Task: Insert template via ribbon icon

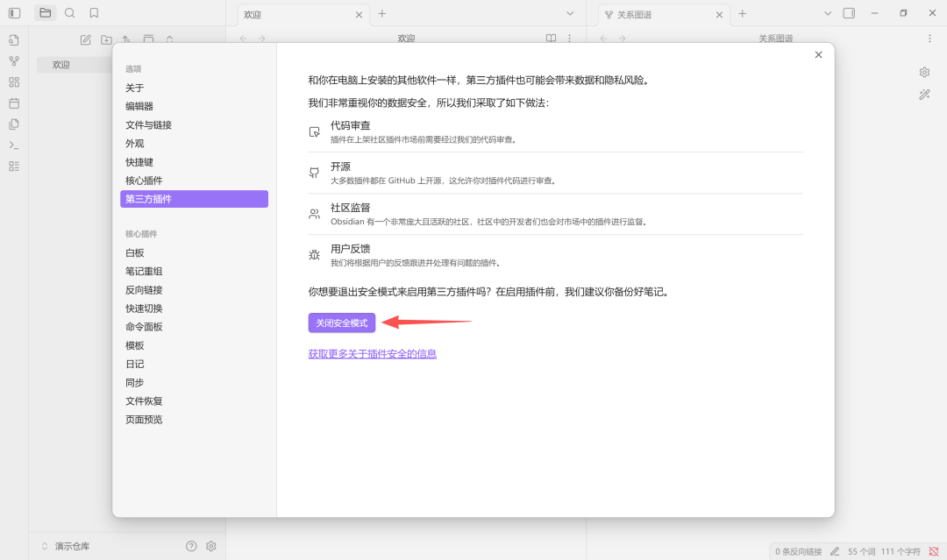Action: 14,124
